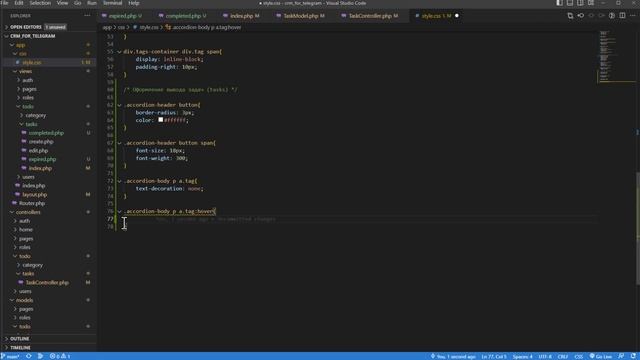Click Open Changes icon in editor toolbar

pyautogui.click(x=570, y=16)
